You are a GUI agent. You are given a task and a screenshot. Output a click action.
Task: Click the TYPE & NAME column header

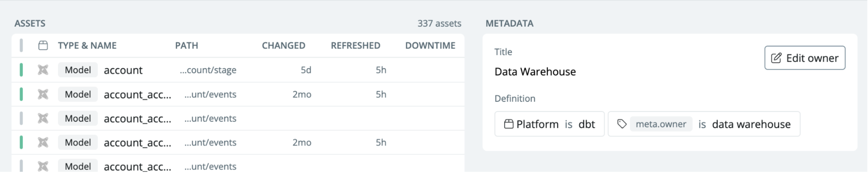click(87, 45)
